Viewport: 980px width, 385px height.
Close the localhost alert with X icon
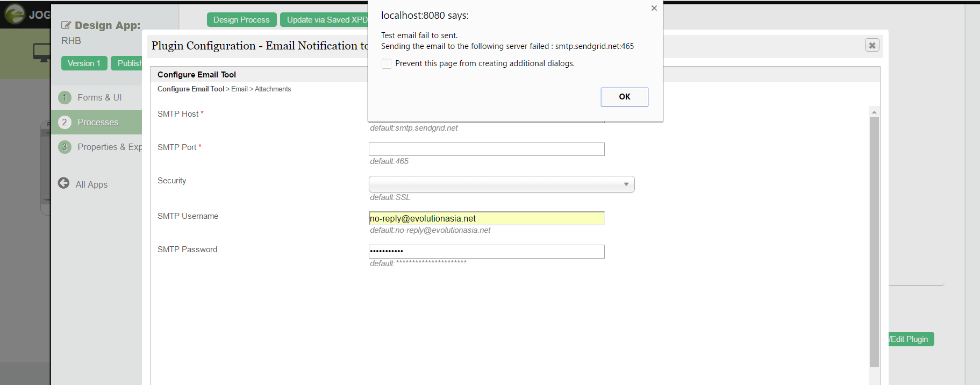point(654,8)
